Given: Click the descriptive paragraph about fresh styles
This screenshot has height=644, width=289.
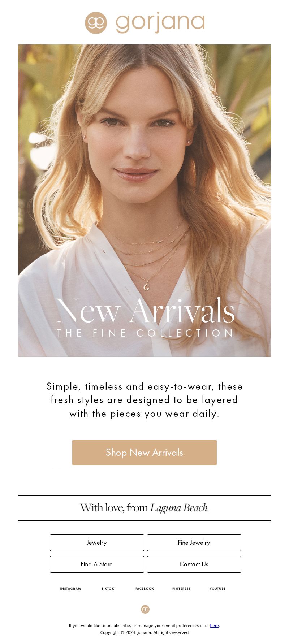Looking at the screenshot, I should (144, 400).
